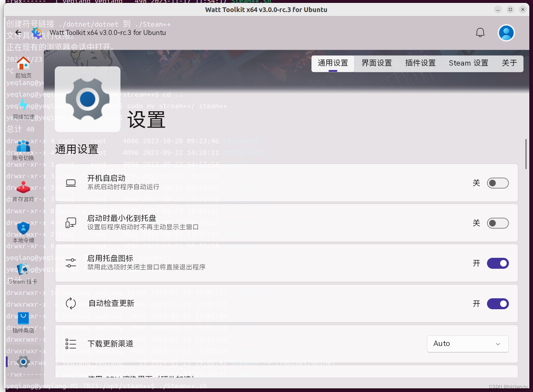
Task: Click the 开机自启动 laptop icon
Action: click(x=71, y=183)
